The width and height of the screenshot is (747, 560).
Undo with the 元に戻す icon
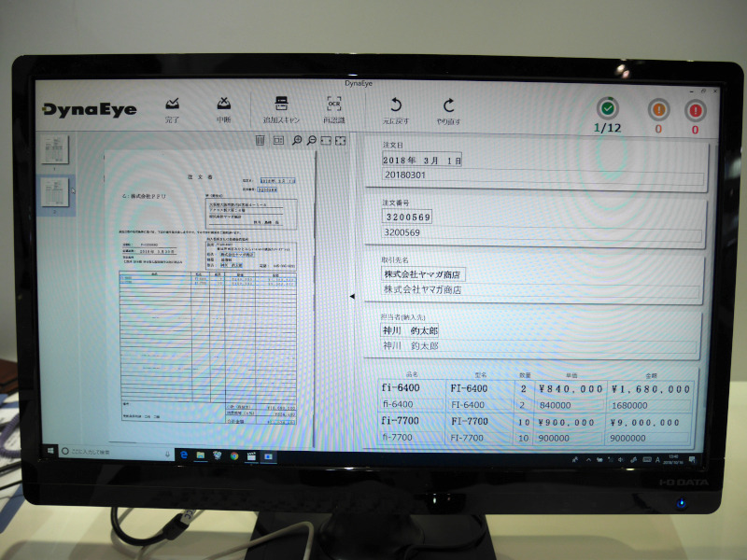pyautogui.click(x=395, y=111)
